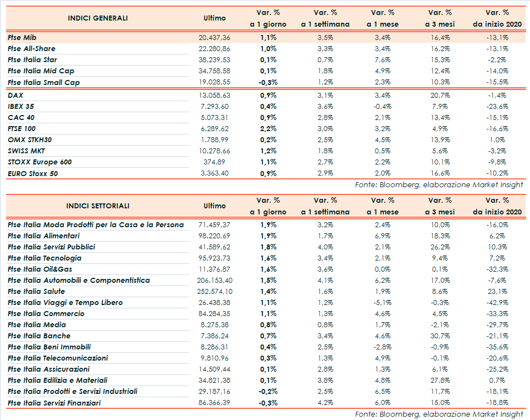The image size is (530, 420).
Task: Select the Ftse Italia Alimentari row label
Action: click(x=43, y=236)
